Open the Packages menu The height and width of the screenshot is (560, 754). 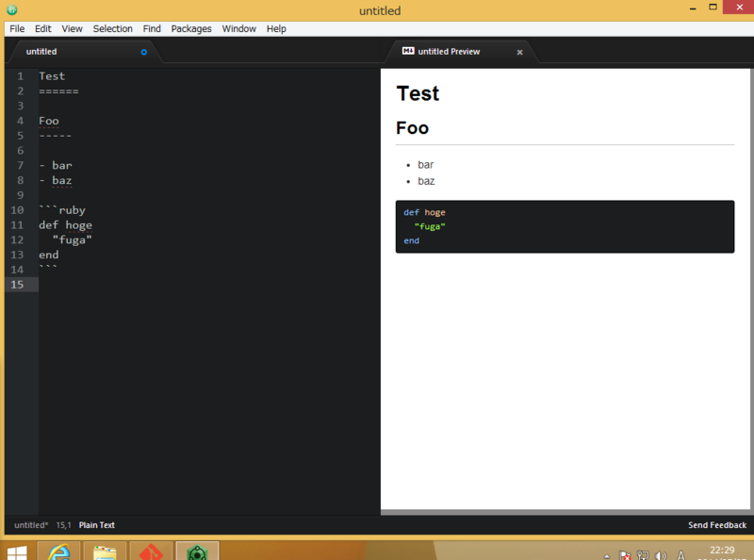(191, 29)
